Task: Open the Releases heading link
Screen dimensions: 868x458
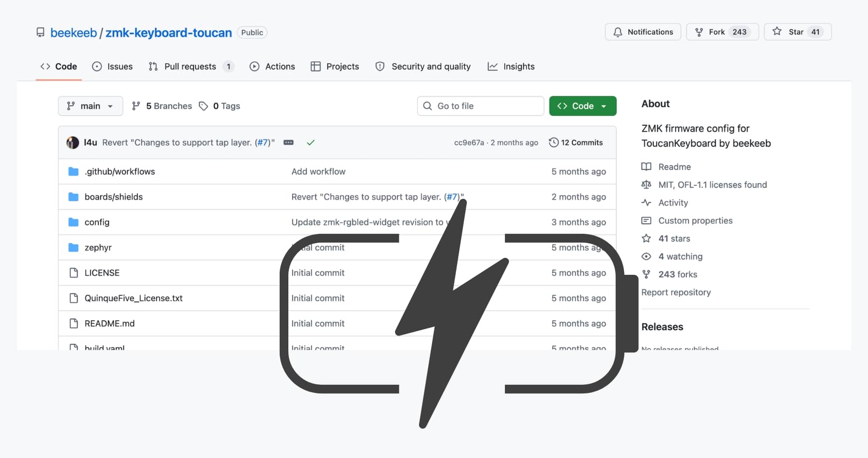Action: pyautogui.click(x=662, y=327)
